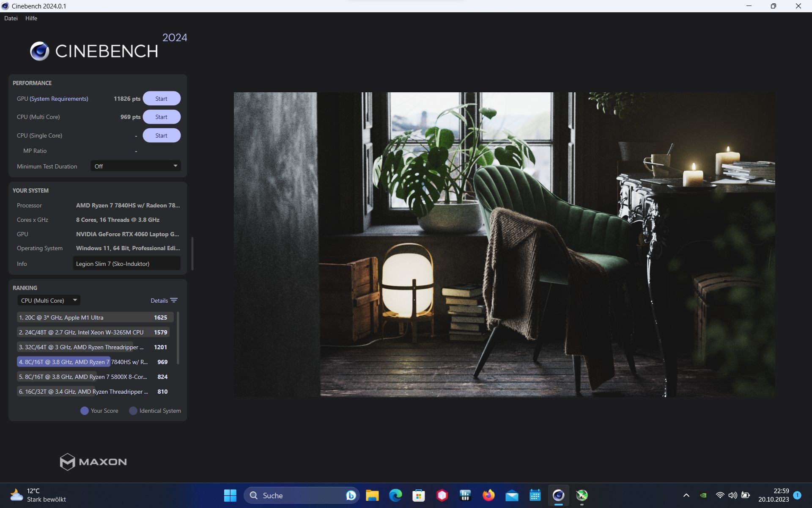812x508 pixels.
Task: Open the Windows Start menu
Action: pos(230,495)
